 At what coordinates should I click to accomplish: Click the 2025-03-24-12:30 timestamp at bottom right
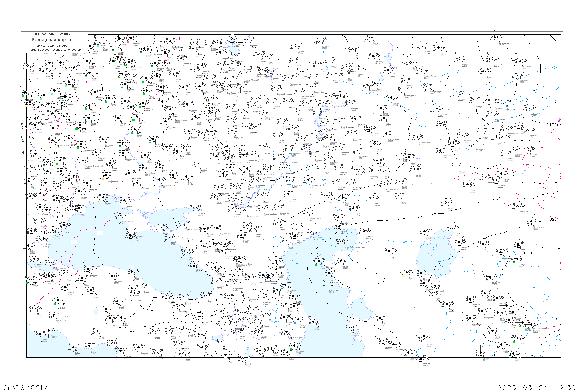pos(536,387)
